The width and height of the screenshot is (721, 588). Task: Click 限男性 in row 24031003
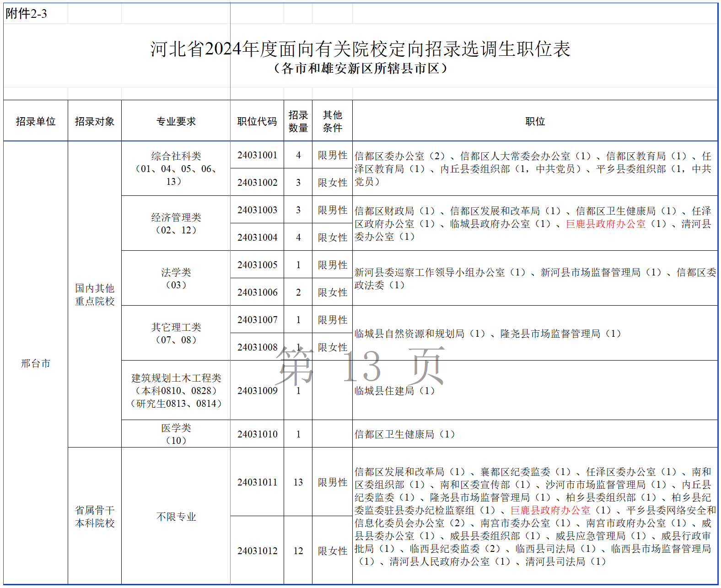click(333, 210)
